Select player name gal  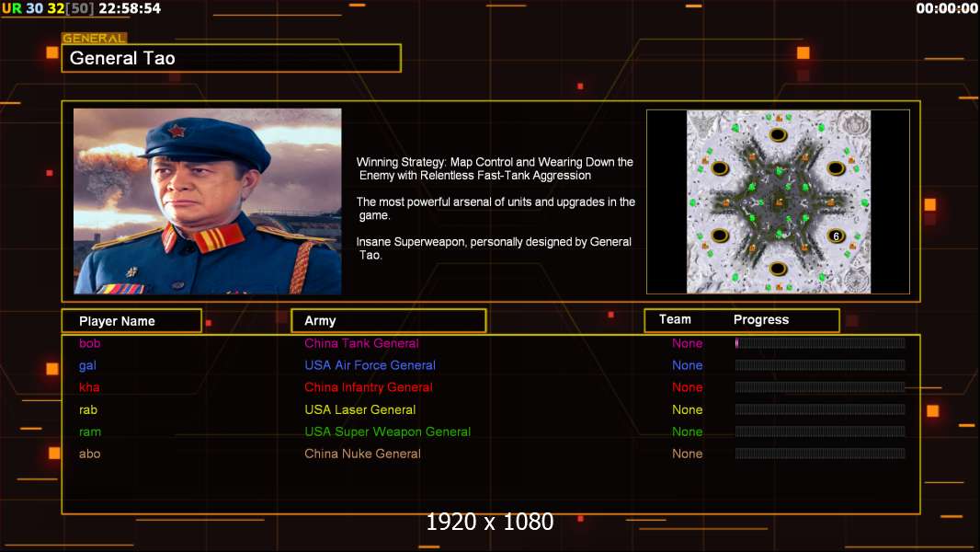(87, 366)
